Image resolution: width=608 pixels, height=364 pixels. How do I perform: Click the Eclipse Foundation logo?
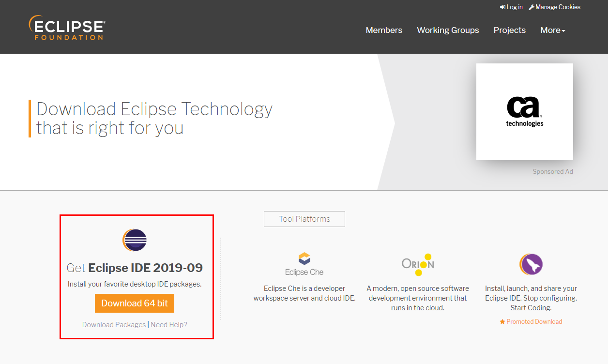(x=67, y=27)
